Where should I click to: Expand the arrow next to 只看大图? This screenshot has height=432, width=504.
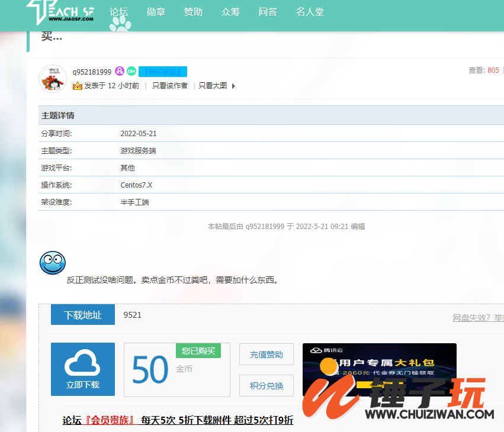tap(234, 86)
